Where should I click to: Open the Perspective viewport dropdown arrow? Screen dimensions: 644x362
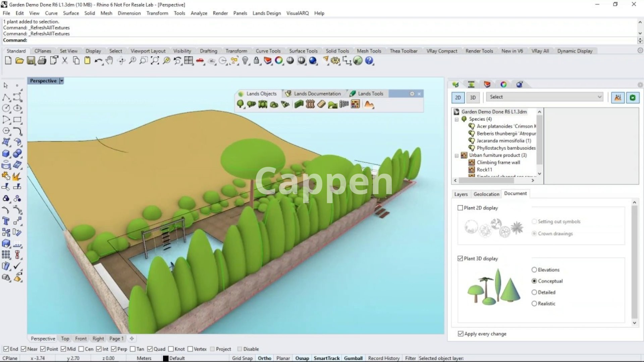point(62,81)
